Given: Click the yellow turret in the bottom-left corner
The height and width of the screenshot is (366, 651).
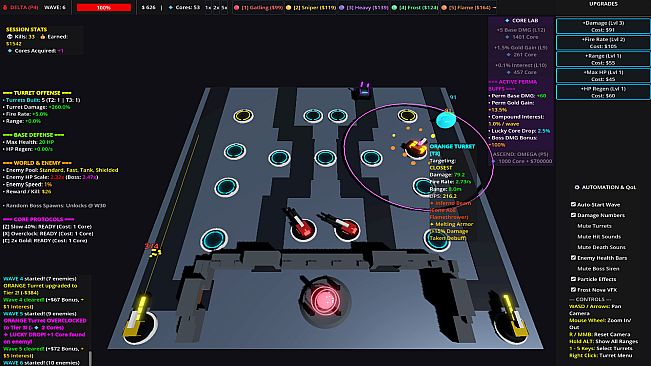Looking at the screenshot, I should [x=139, y=321].
